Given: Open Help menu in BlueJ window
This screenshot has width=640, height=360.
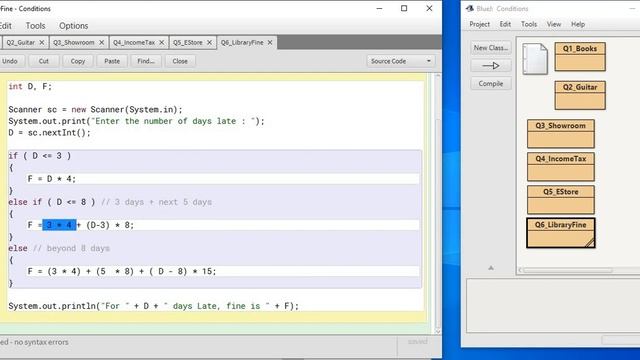Looking at the screenshot, I should (578, 24).
